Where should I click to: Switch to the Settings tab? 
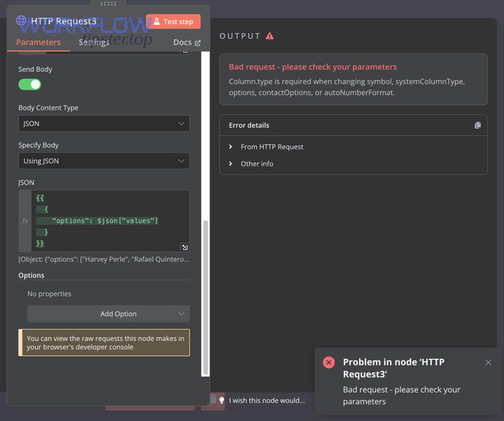coord(94,42)
